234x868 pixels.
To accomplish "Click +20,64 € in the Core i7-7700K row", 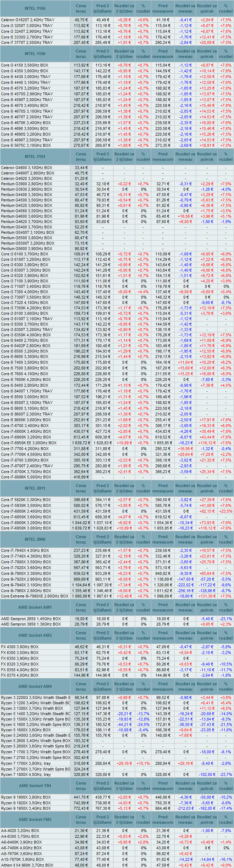I will click(185, 454).
